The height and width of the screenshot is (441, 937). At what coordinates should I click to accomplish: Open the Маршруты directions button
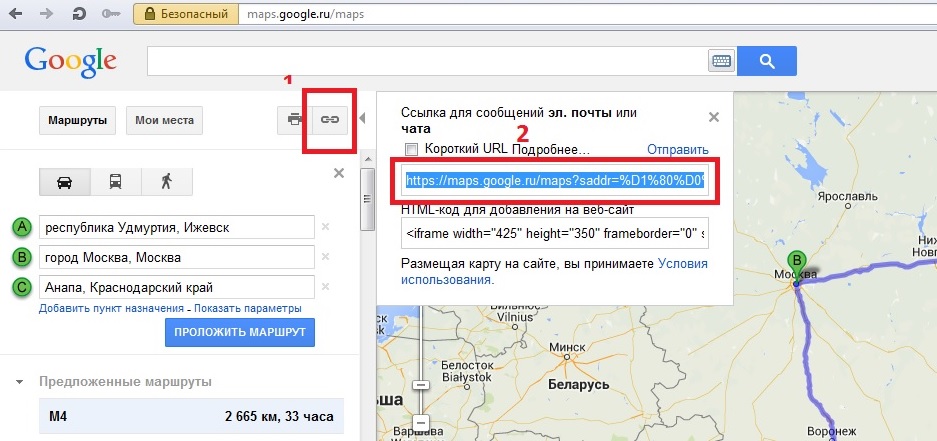[x=78, y=120]
